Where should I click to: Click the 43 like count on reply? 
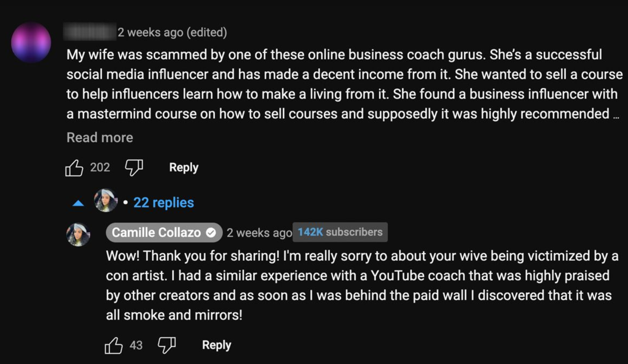point(136,345)
